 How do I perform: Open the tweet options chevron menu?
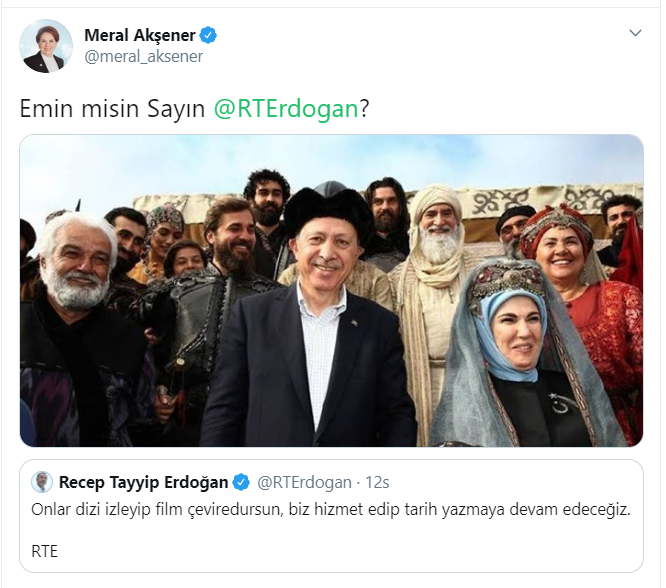(x=635, y=33)
